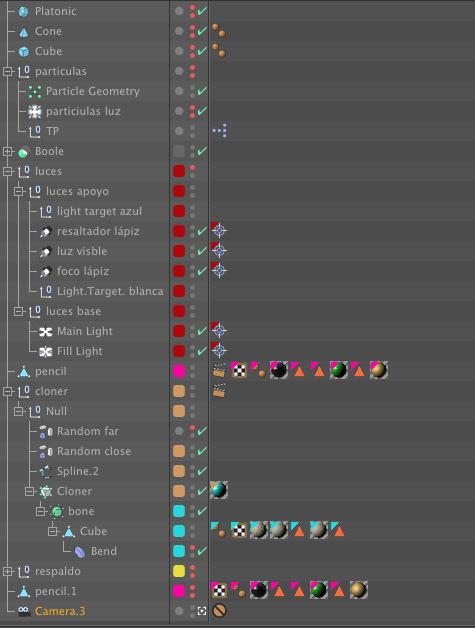Select the Fill Light object
This screenshot has width=475, height=628.
(x=80, y=351)
